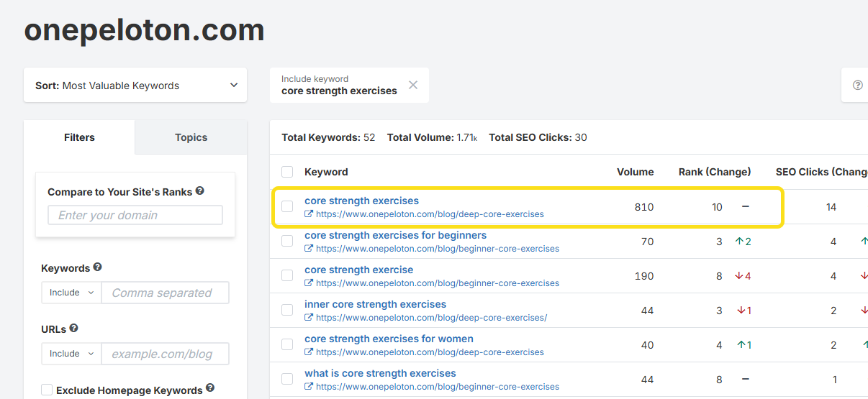Click the 'Enter your domain' input field
The width and height of the screenshot is (868, 399).
pos(135,215)
